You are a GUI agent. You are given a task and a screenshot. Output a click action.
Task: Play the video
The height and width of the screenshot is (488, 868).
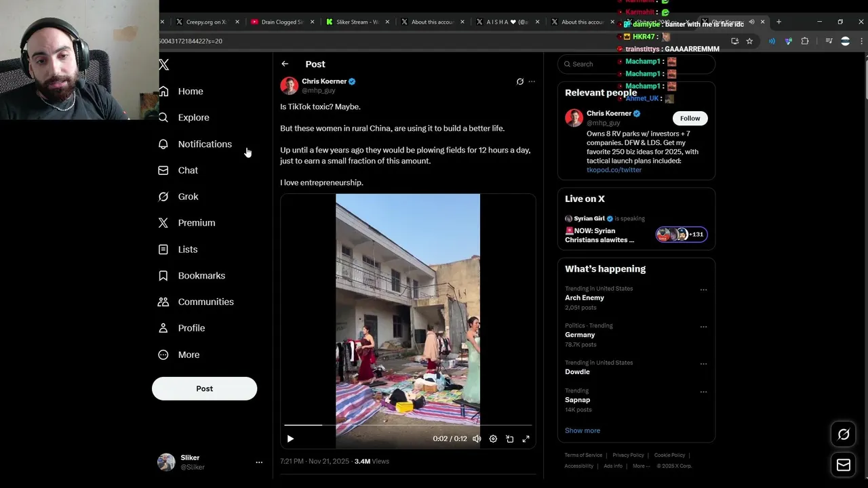[x=290, y=439]
